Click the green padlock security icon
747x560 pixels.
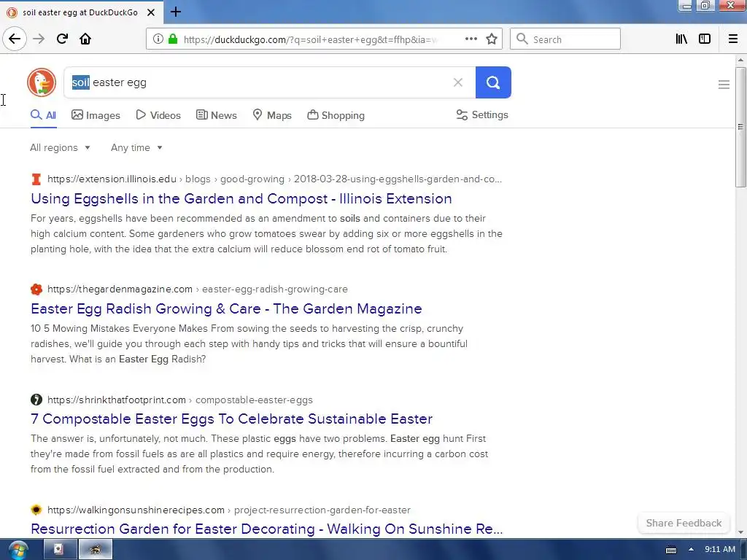pos(173,39)
